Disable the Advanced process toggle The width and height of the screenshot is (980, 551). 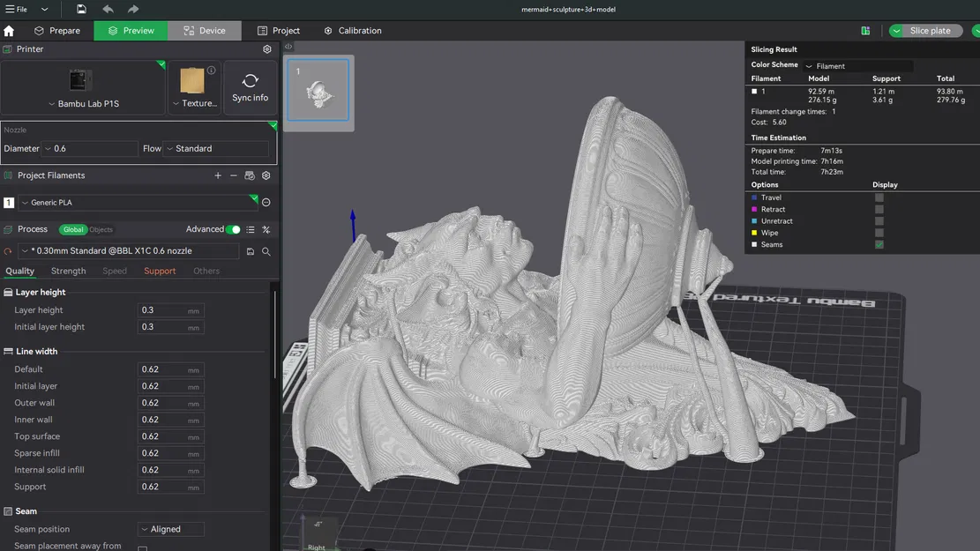point(233,228)
